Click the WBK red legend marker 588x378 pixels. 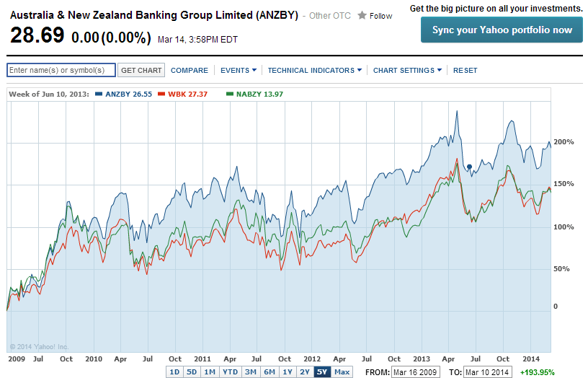(162, 94)
